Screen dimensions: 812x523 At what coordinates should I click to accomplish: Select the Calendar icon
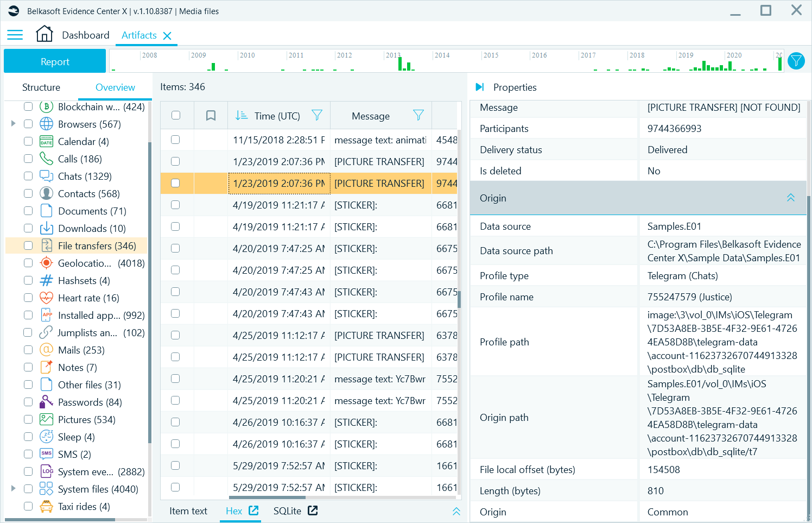pyautogui.click(x=47, y=142)
